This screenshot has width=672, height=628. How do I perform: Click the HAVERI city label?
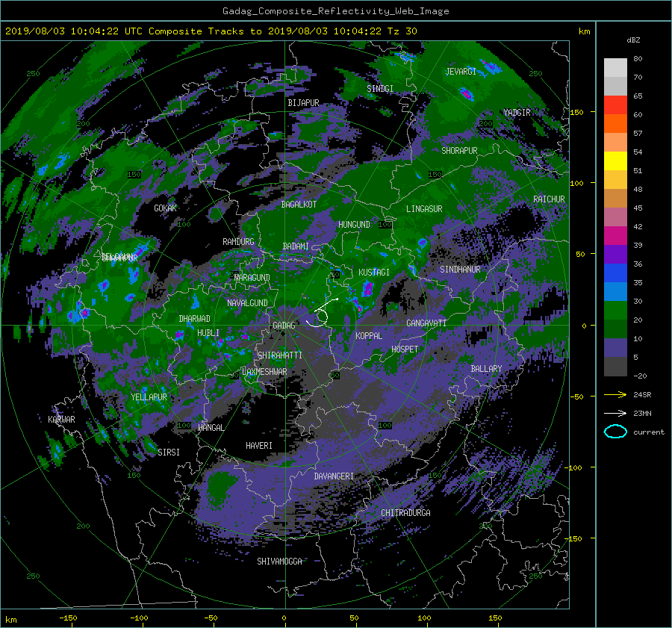(259, 445)
